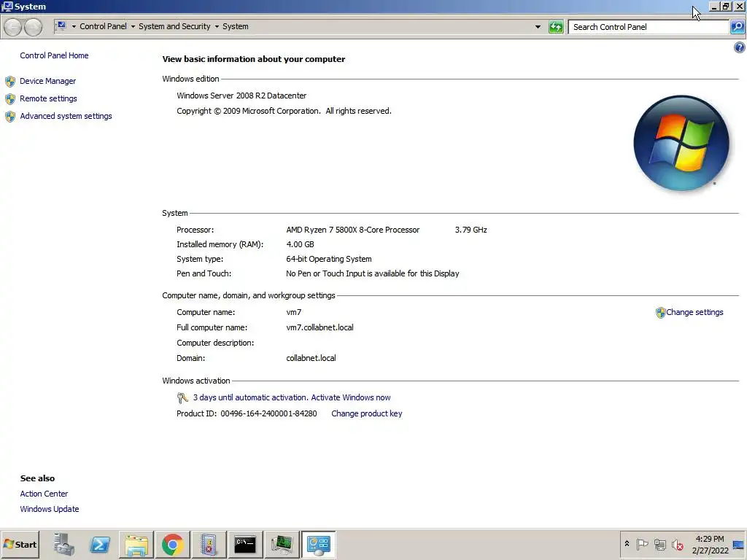This screenshot has height=560, width=747.
Task: Click the shield icon beside Remote settings
Action: 10,99
